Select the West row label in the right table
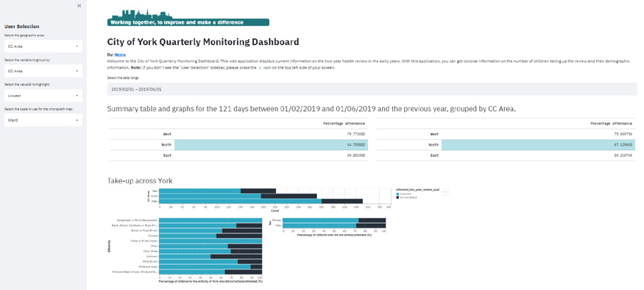Image resolution: width=644 pixels, height=290 pixels. pyautogui.click(x=434, y=134)
